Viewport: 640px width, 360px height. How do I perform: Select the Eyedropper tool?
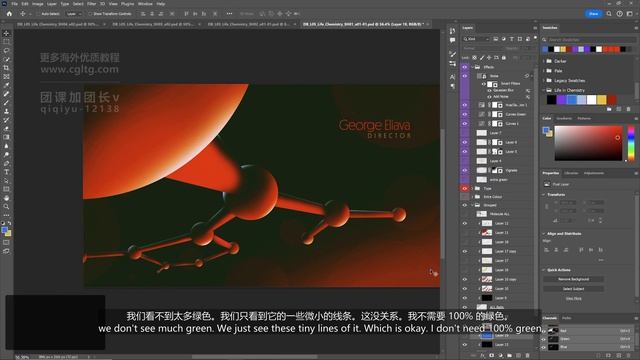coord(6,85)
